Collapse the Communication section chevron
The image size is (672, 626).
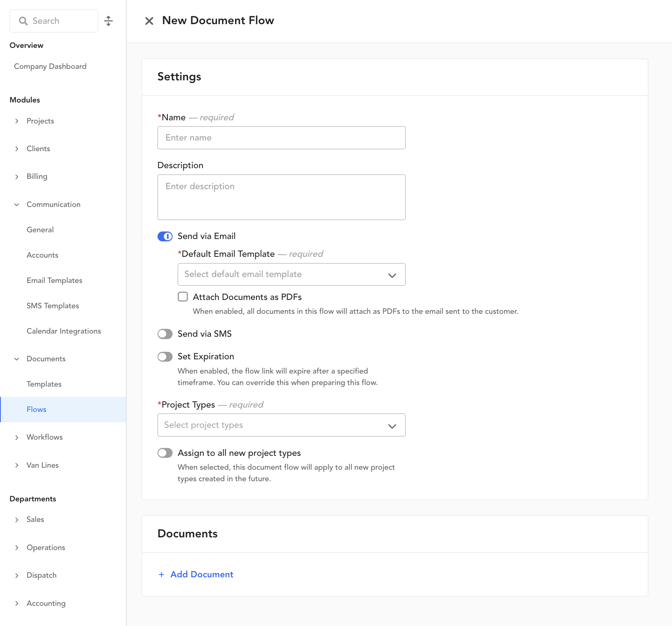[x=17, y=205]
